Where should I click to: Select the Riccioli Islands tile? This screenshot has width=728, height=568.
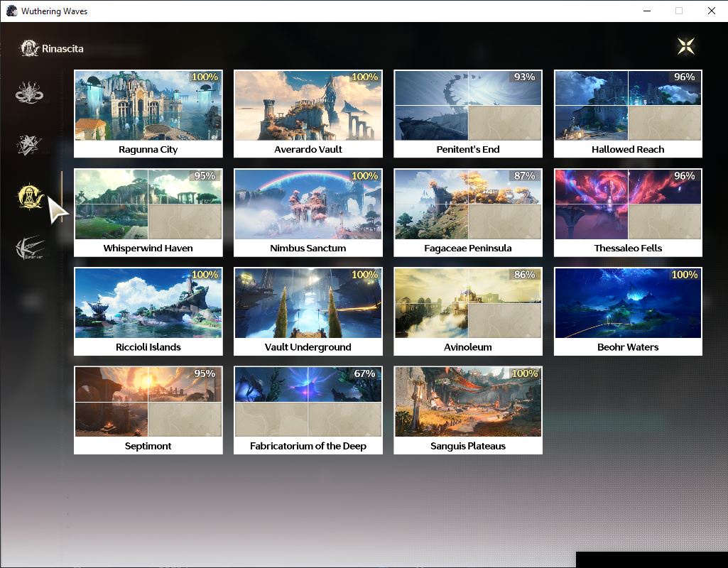point(148,312)
